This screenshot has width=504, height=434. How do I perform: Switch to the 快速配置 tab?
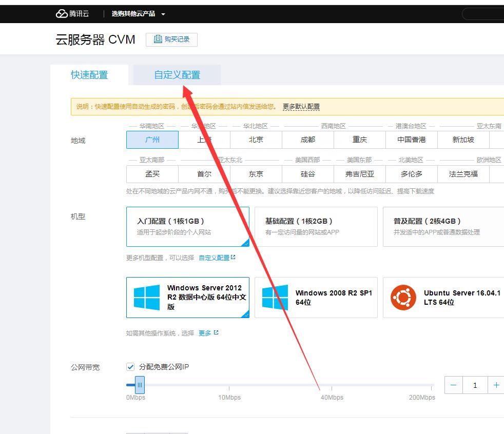click(89, 75)
